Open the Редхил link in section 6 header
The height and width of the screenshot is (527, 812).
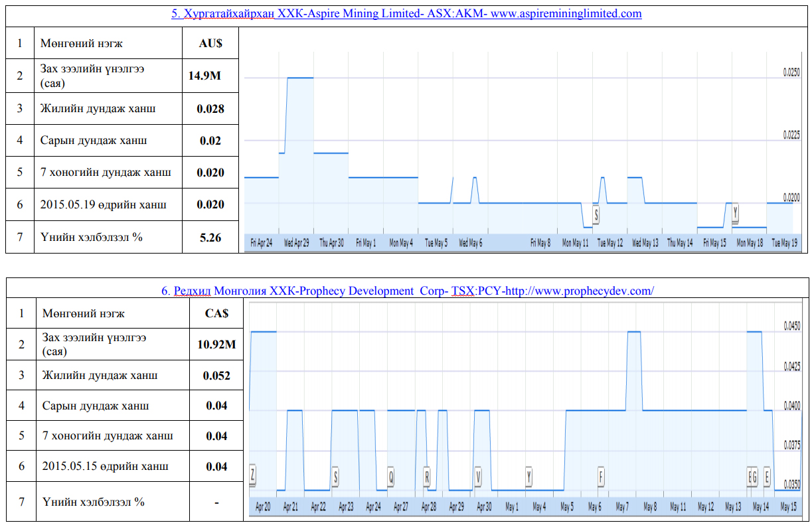[192, 291]
